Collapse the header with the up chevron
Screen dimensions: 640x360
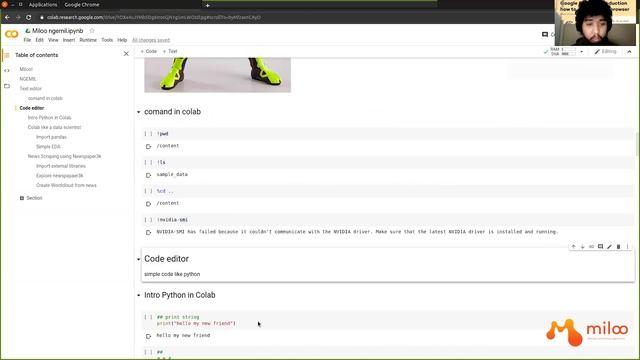pyautogui.click(x=629, y=52)
